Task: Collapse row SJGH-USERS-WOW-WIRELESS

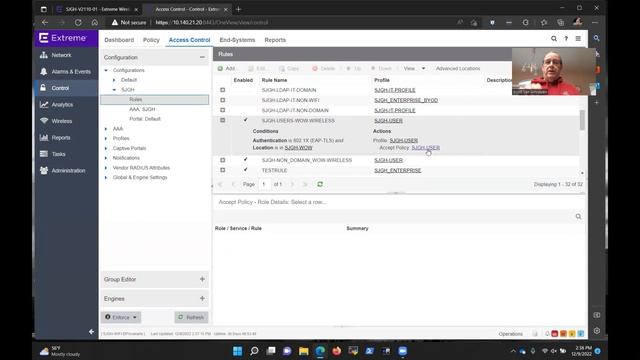Action: [x=222, y=120]
